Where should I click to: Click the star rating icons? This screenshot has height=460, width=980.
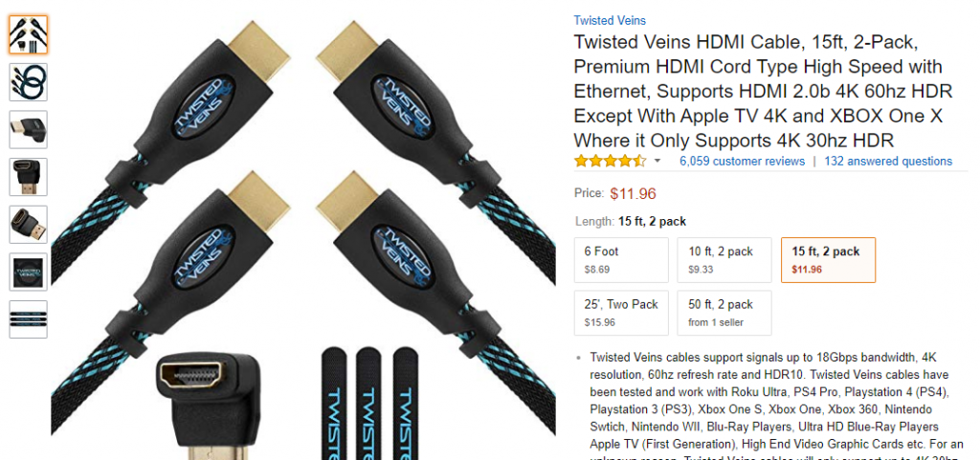pos(610,161)
